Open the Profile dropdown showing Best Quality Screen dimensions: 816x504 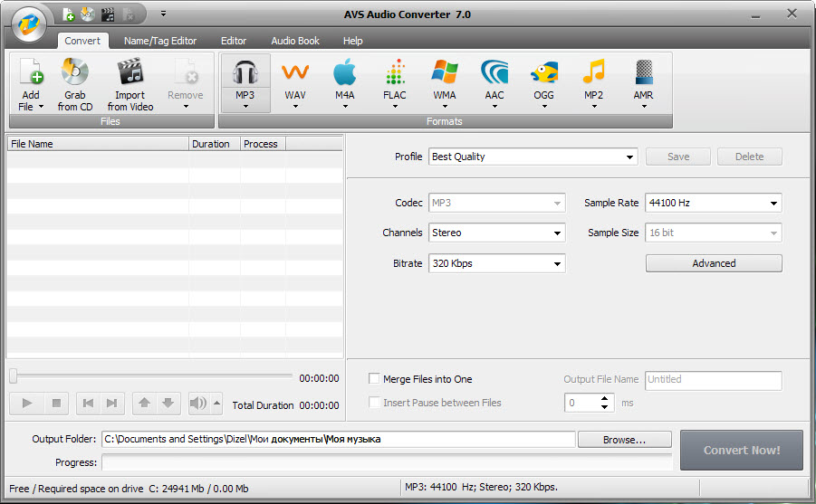533,157
